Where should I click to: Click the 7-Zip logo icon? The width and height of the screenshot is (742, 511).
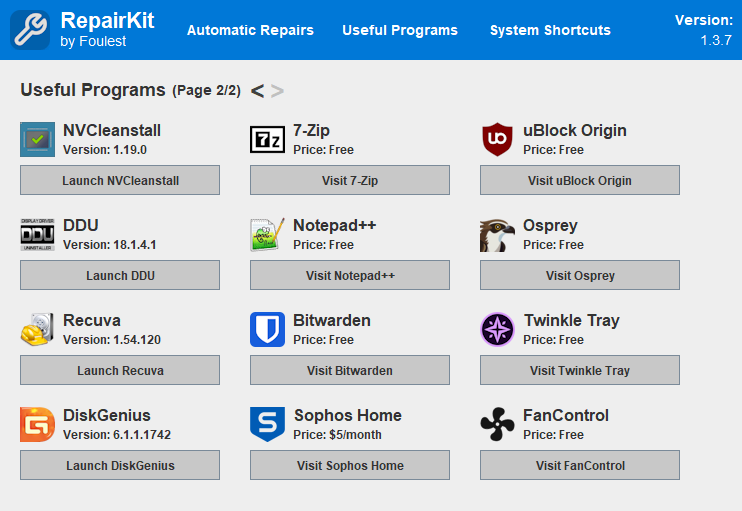(267, 140)
